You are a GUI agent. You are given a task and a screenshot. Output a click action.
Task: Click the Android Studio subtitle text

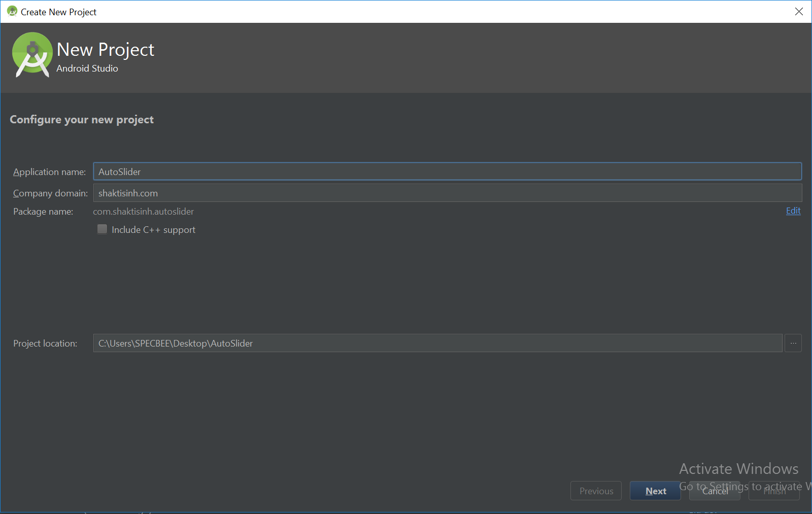pos(87,68)
